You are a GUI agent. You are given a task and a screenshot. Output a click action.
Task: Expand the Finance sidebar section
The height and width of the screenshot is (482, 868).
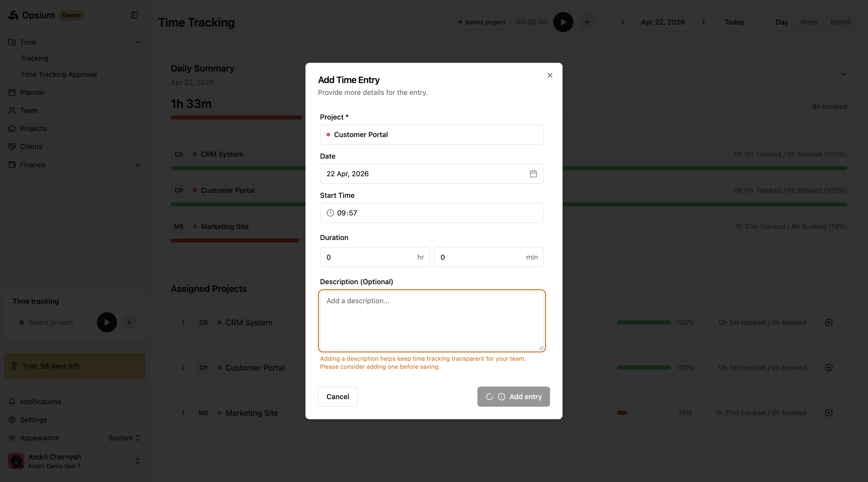(x=137, y=165)
